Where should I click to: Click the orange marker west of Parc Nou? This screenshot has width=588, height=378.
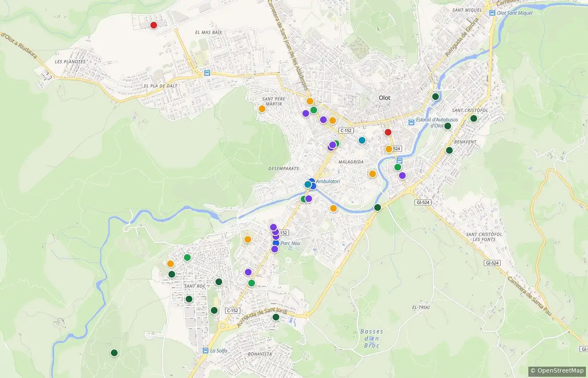pyautogui.click(x=248, y=239)
